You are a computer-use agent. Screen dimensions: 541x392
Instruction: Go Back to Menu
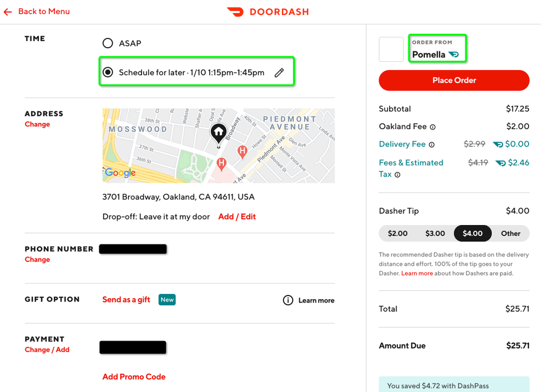[37, 11]
